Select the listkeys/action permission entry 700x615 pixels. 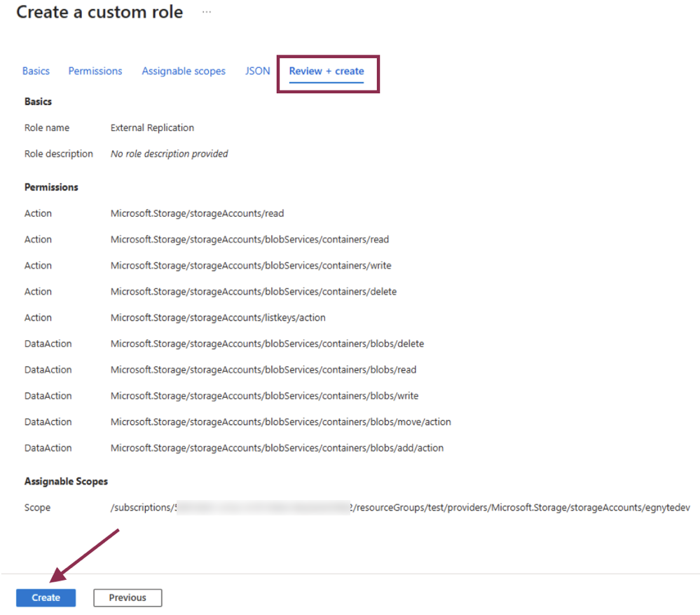pyautogui.click(x=217, y=317)
